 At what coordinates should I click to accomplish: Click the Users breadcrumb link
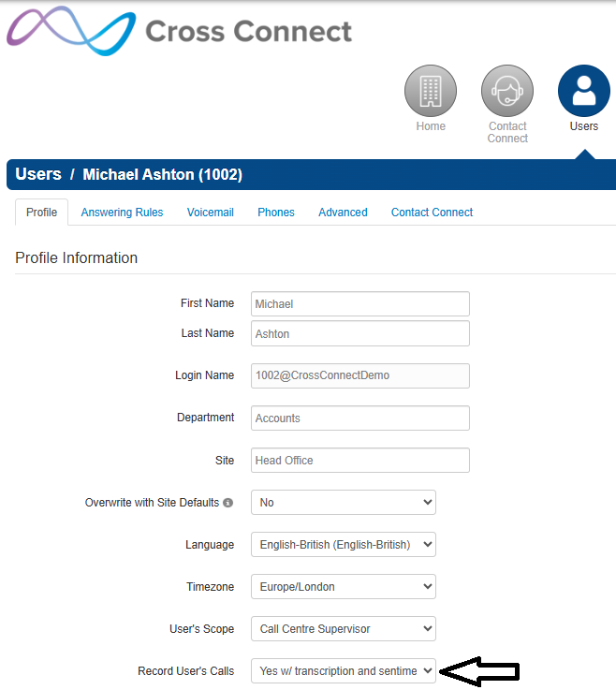click(38, 174)
